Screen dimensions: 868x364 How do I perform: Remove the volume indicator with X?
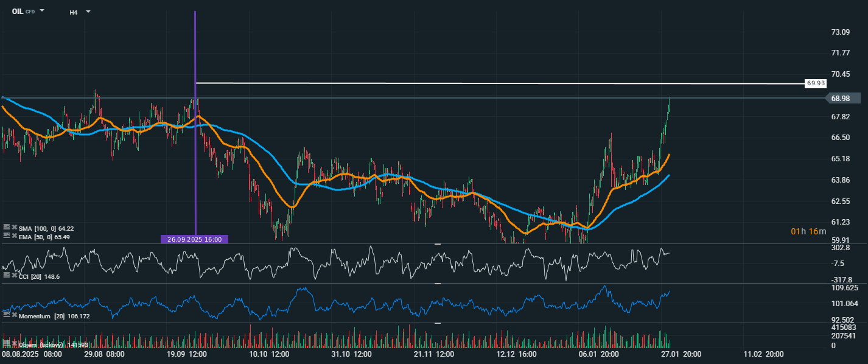(x=14, y=344)
